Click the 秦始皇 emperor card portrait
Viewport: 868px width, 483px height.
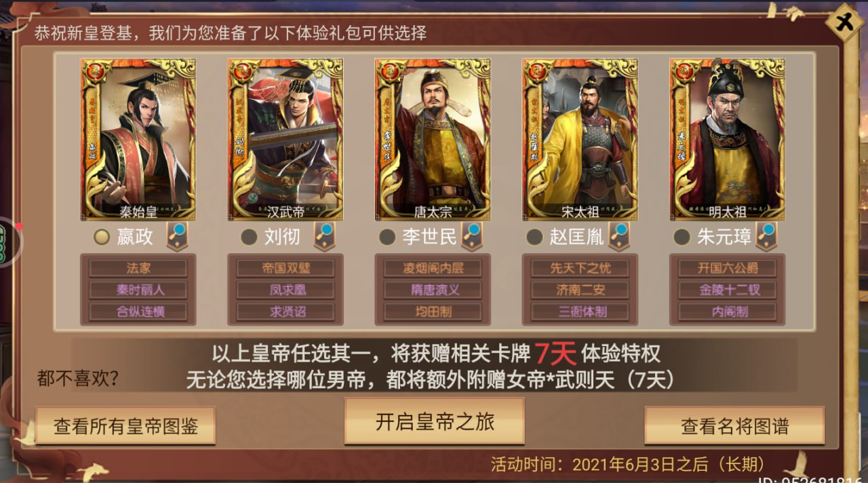click(x=138, y=139)
